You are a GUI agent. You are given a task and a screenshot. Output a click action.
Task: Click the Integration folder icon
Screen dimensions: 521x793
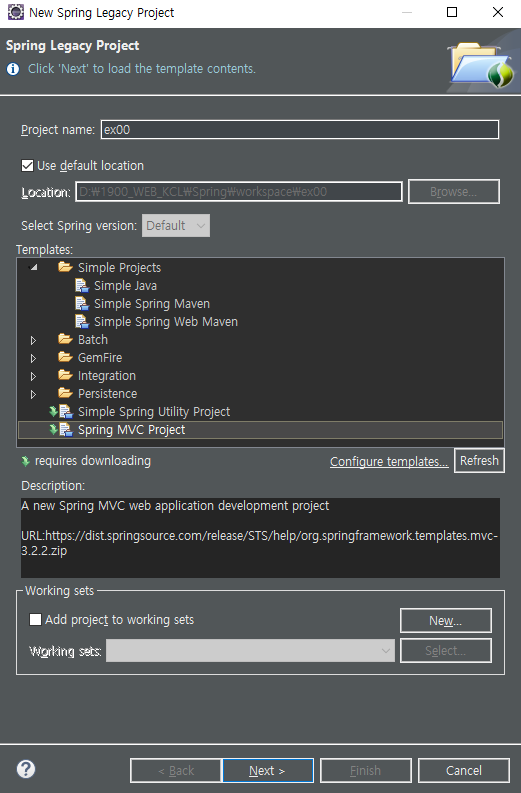(x=65, y=375)
